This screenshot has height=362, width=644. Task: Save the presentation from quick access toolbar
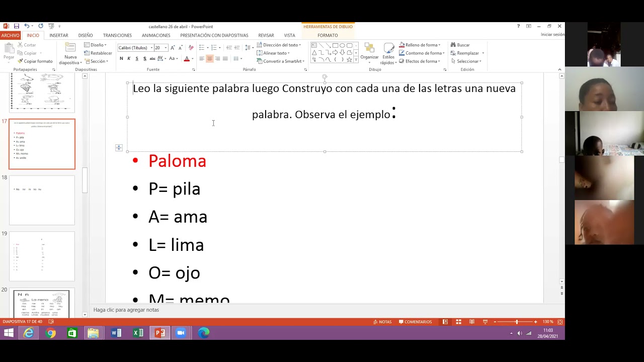(17, 26)
